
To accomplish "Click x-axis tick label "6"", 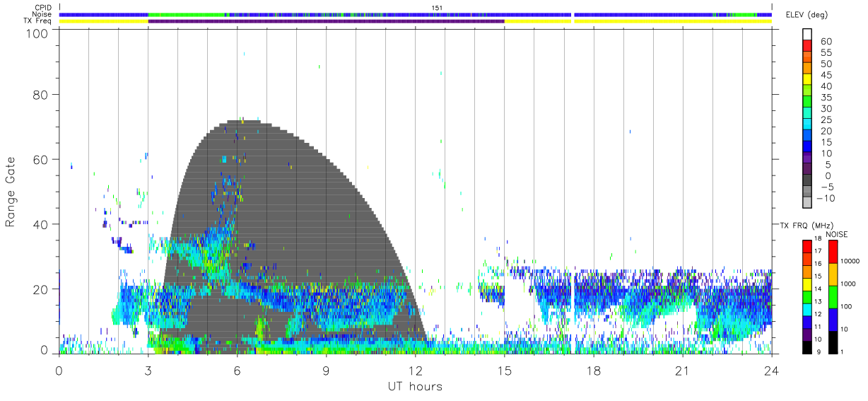I will pyautogui.click(x=237, y=370).
